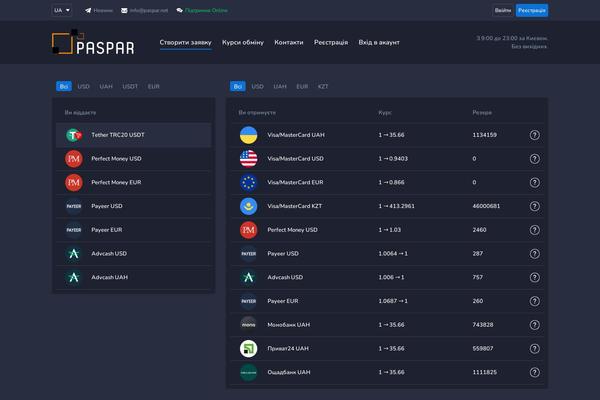The width and height of the screenshot is (600, 400).
Task: Click the Монобанк UAH mono icon
Action: (248, 325)
